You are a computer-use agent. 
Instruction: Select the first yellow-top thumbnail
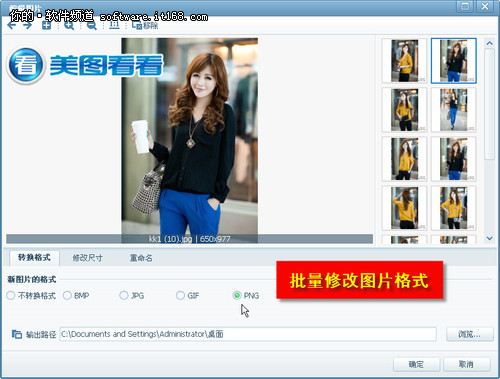click(404, 61)
